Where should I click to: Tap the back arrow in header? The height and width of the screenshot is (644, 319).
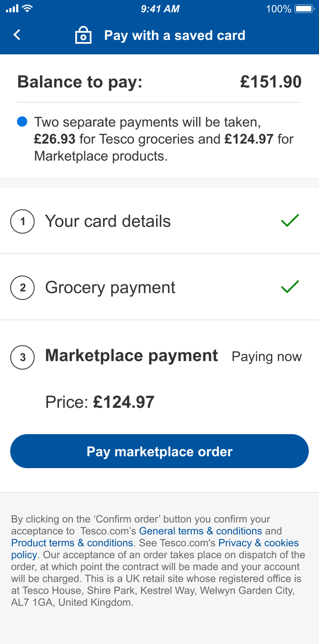click(17, 35)
